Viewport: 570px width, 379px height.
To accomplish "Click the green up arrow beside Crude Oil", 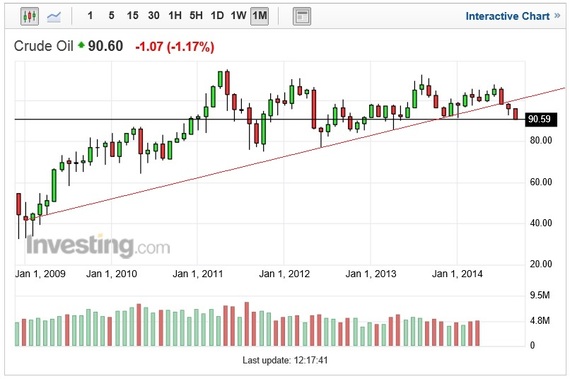I will [x=81, y=45].
